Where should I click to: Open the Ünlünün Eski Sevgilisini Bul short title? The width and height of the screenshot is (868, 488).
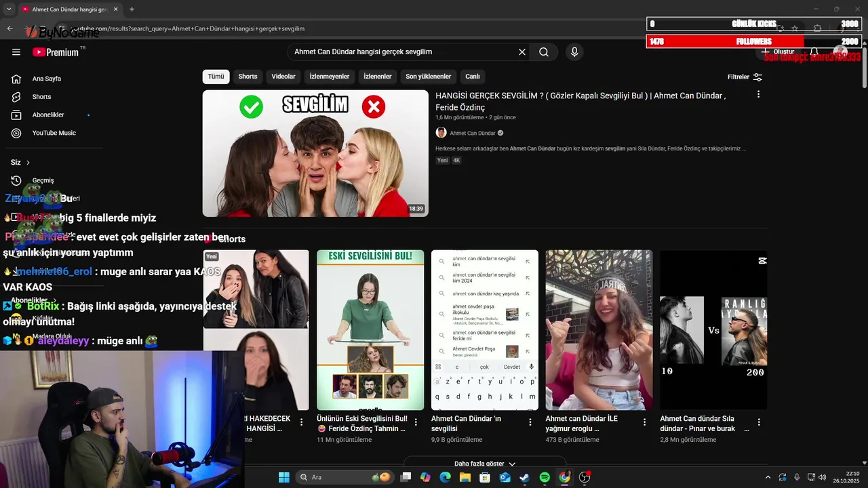pos(362,424)
